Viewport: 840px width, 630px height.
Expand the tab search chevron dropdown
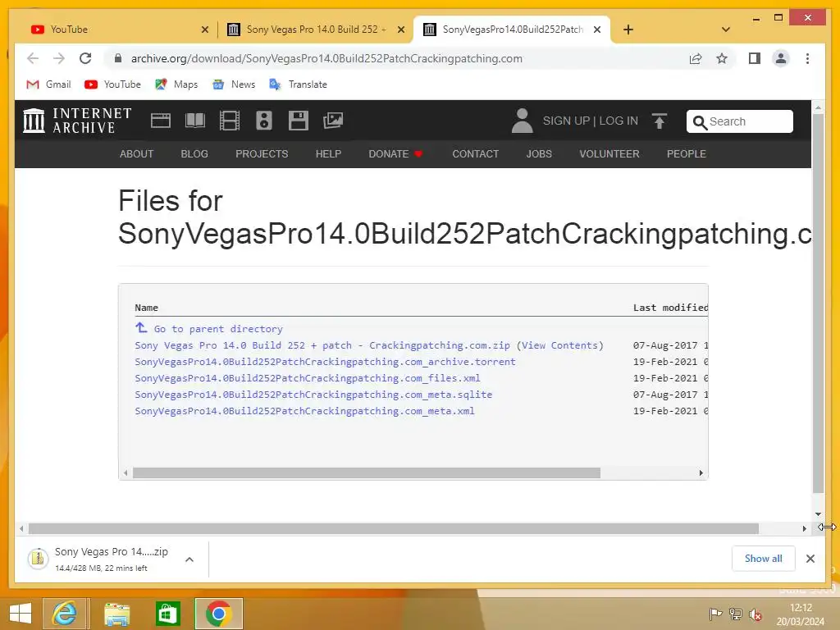726,30
